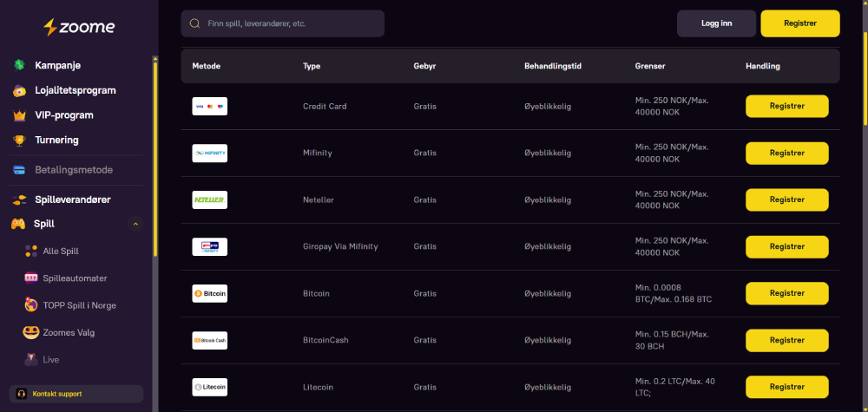This screenshot has height=412, width=868.
Task: Click the VIP-program crown icon
Action: point(18,115)
